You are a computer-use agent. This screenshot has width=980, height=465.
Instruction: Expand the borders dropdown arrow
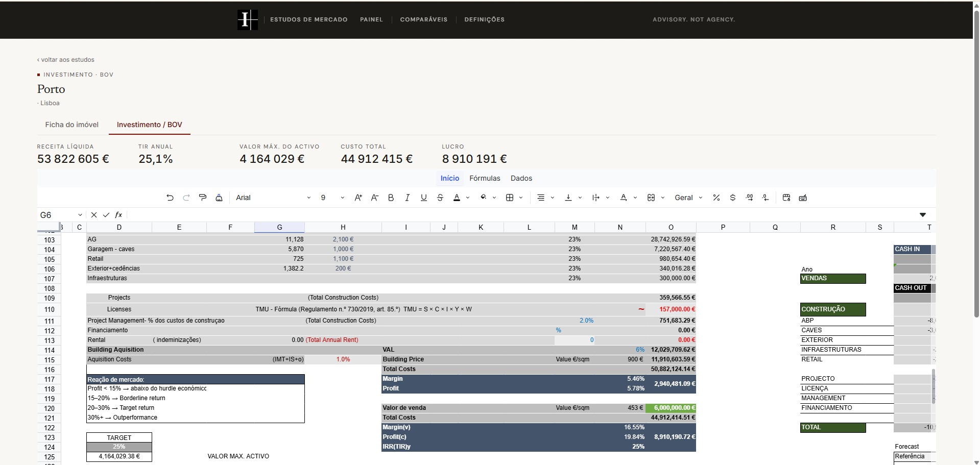coord(521,198)
